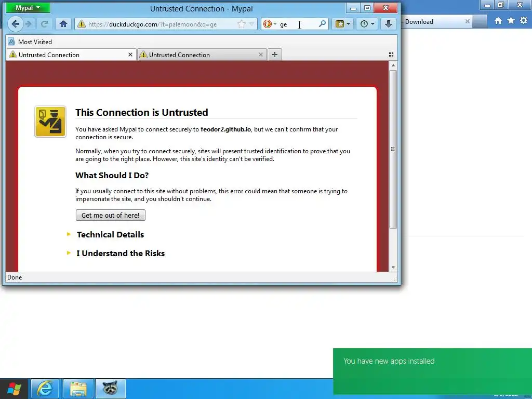The height and width of the screenshot is (399, 532).
Task: Click the warning triangle in the address bar
Action: (81, 24)
